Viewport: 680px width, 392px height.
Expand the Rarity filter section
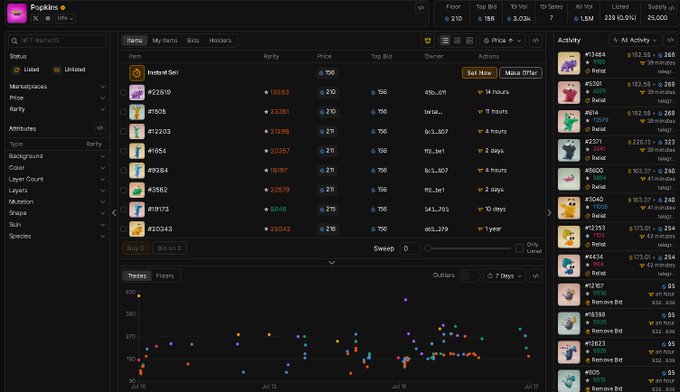click(57, 109)
